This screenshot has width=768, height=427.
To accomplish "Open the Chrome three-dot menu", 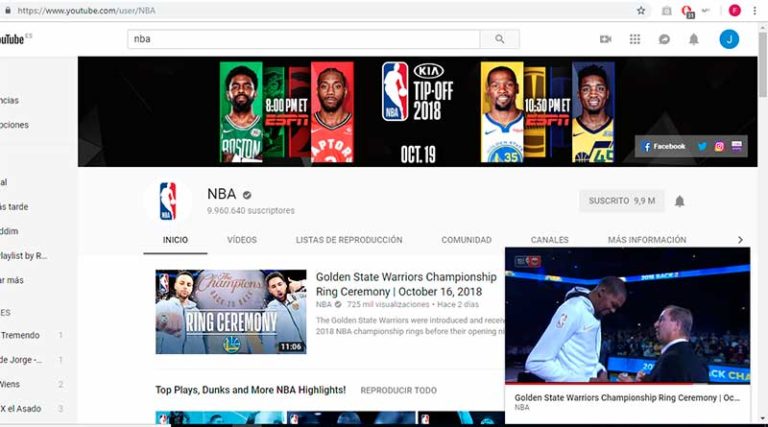I will tap(754, 10).
